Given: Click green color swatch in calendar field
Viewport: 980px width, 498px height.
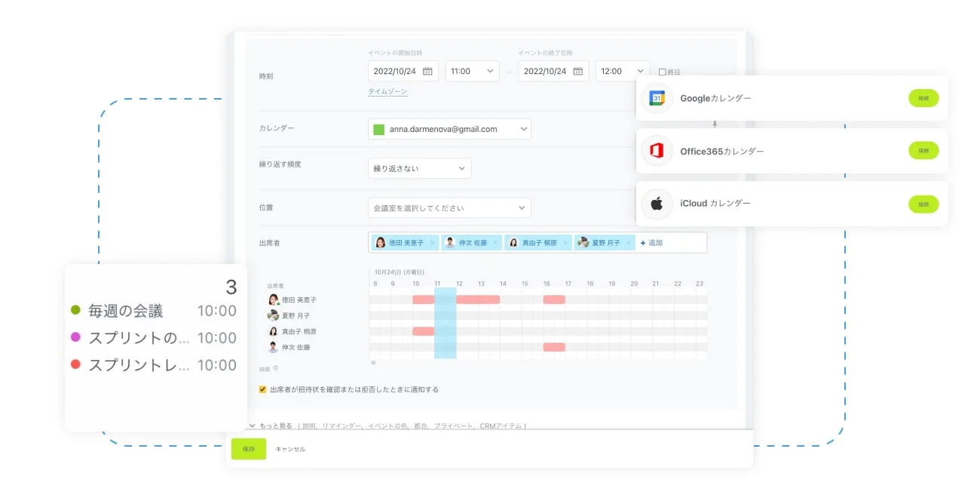Looking at the screenshot, I should (x=379, y=129).
